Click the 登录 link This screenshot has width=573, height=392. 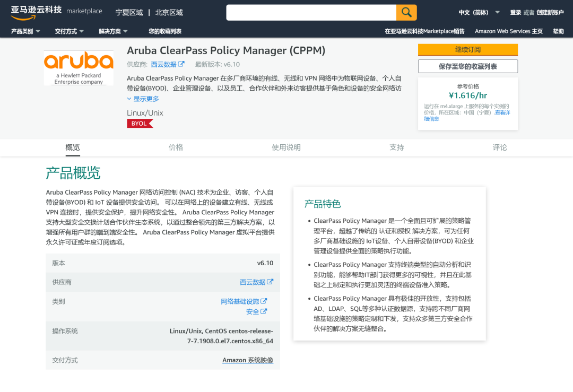click(x=516, y=12)
